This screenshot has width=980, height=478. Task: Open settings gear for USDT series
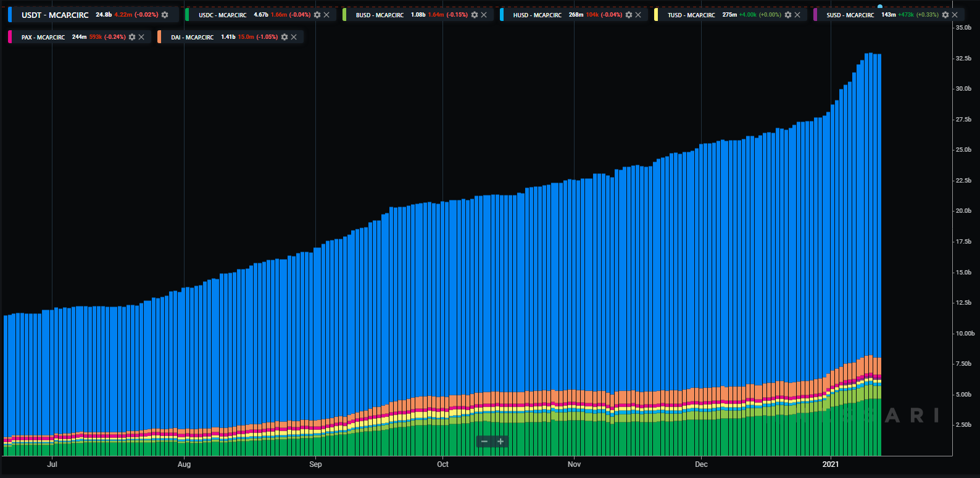165,15
